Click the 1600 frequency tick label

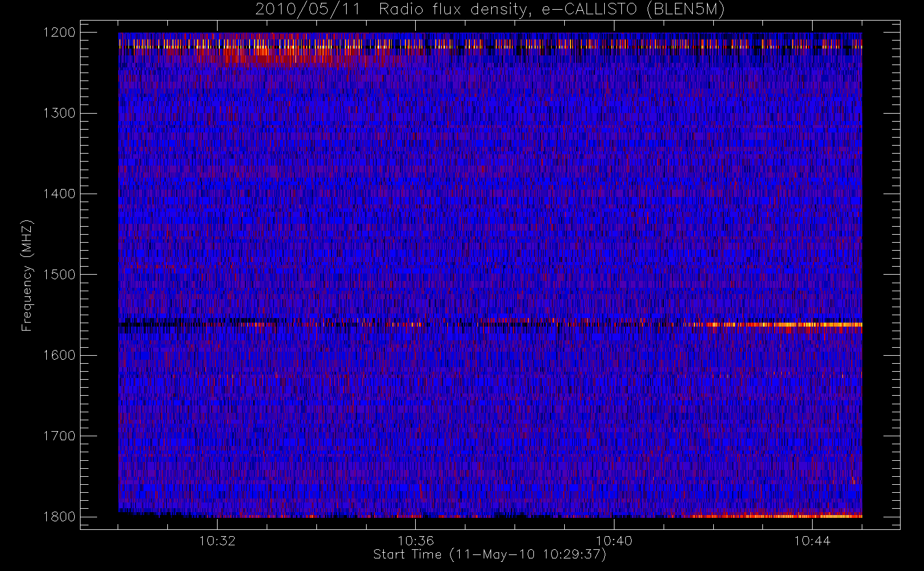[59, 355]
